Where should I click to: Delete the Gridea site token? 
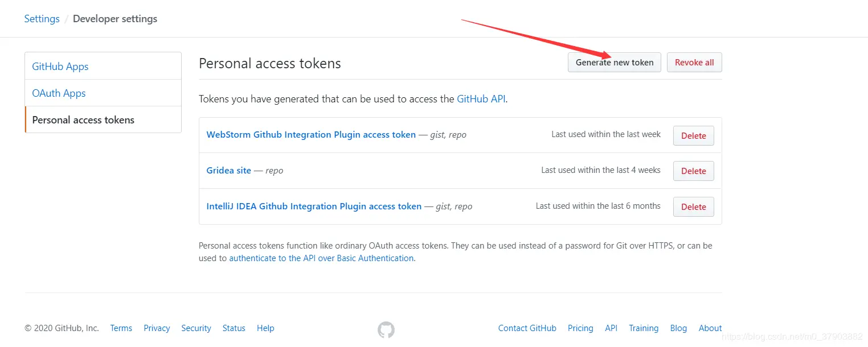point(694,171)
